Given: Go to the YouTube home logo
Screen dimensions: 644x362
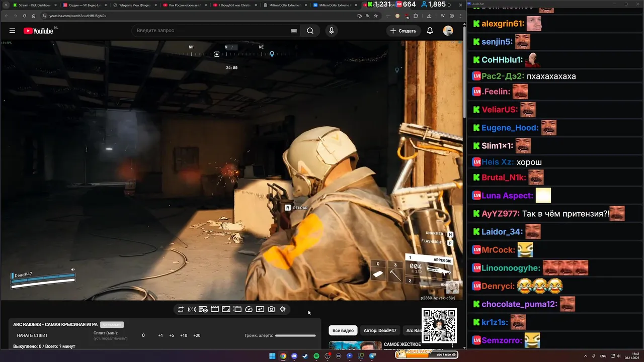Looking at the screenshot, I should click(x=39, y=31).
